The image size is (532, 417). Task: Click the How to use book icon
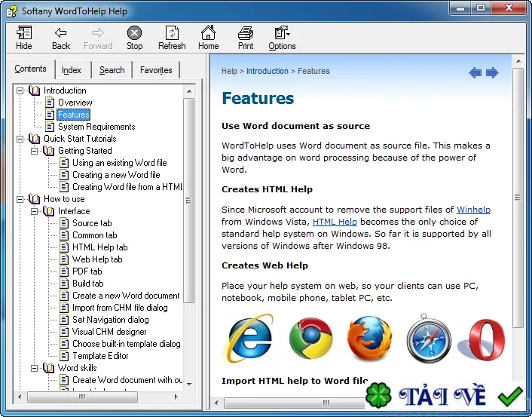(34, 199)
